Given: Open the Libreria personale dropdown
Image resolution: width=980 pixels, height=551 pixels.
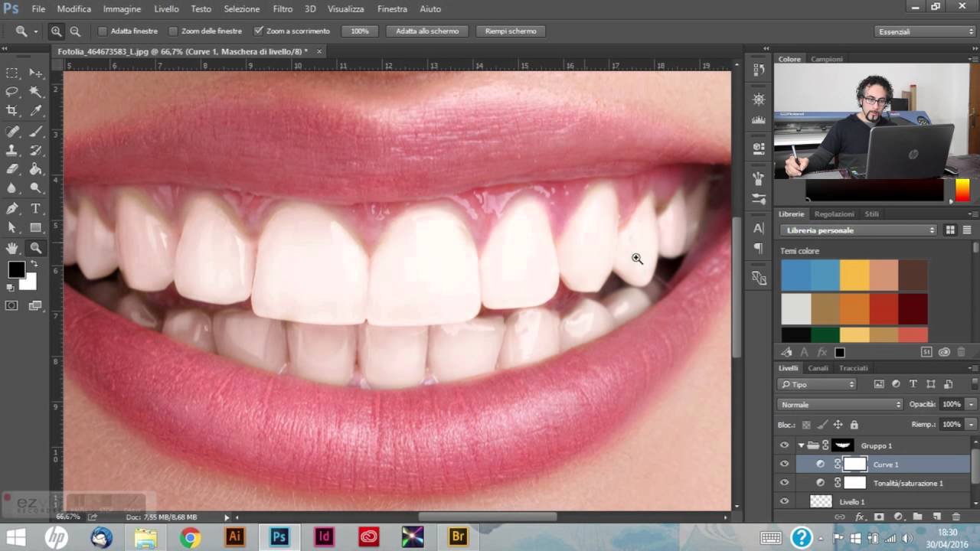Looking at the screenshot, I should [858, 230].
